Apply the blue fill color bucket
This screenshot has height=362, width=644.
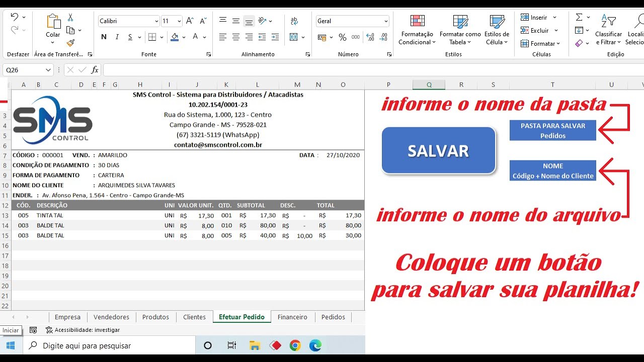pos(175,37)
